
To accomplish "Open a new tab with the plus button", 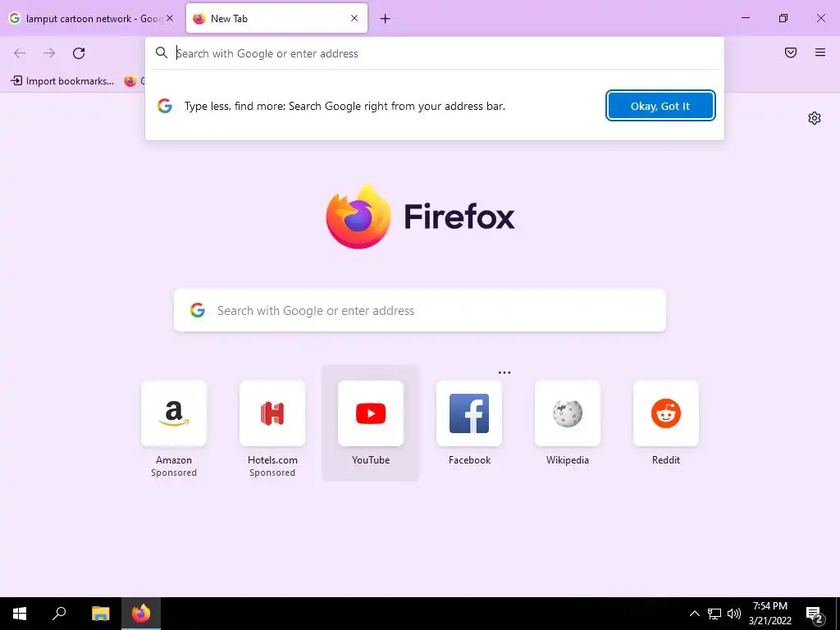I will tap(385, 19).
